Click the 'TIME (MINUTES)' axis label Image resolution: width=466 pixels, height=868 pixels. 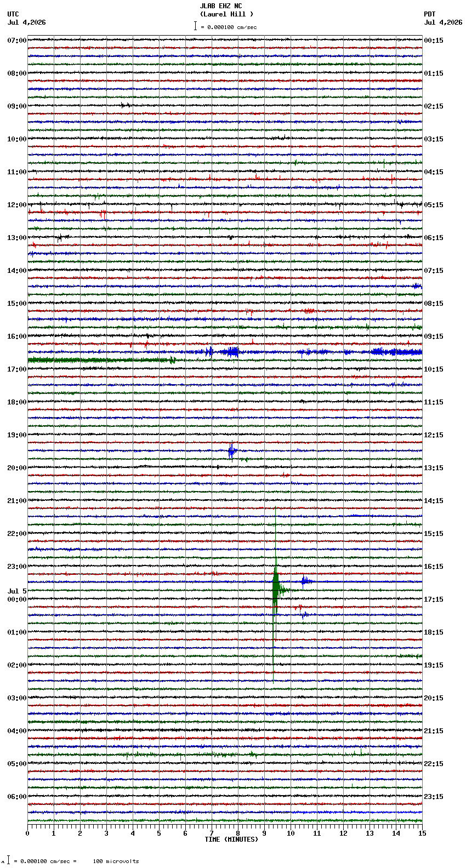(231, 840)
